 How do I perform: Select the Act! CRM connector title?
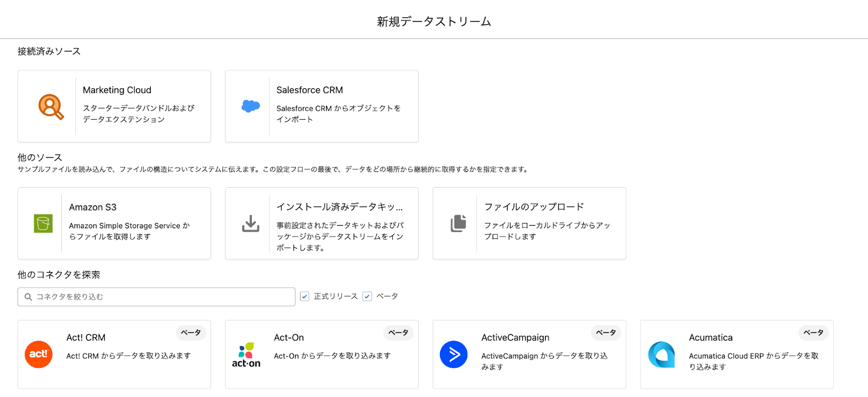coord(86,337)
